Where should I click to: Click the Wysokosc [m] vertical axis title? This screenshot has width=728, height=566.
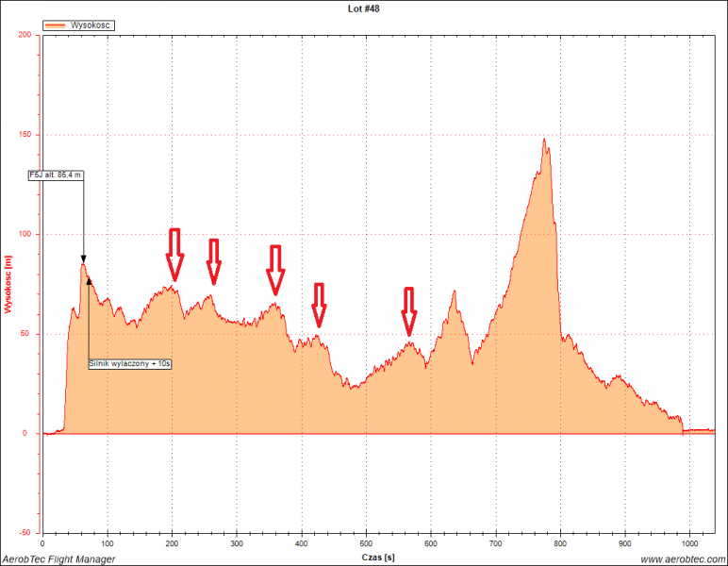point(8,284)
